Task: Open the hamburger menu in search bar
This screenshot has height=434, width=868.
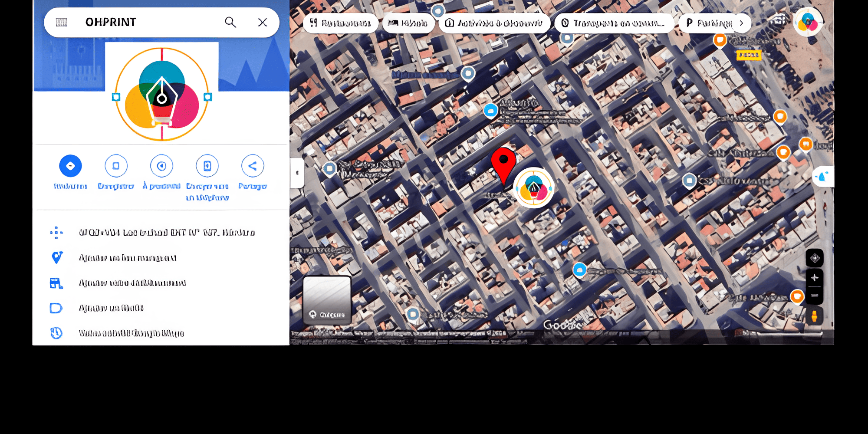Action: [x=62, y=22]
